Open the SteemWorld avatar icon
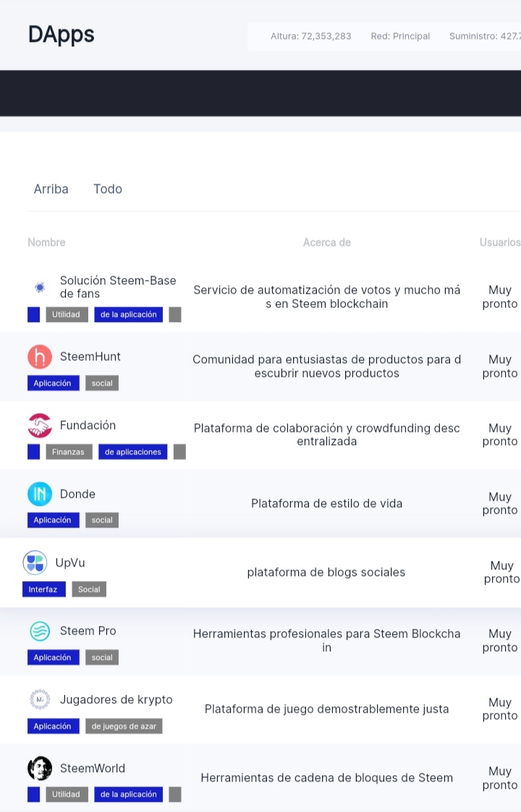The width and height of the screenshot is (521, 812). [x=40, y=769]
